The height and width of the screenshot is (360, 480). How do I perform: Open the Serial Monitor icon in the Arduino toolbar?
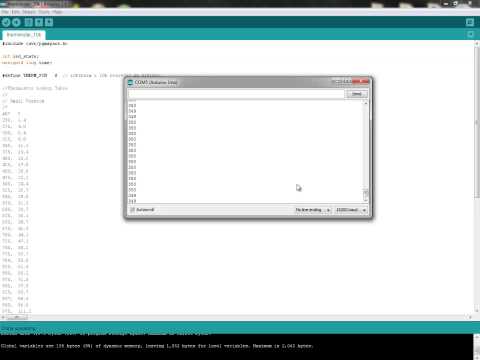tap(470, 22)
